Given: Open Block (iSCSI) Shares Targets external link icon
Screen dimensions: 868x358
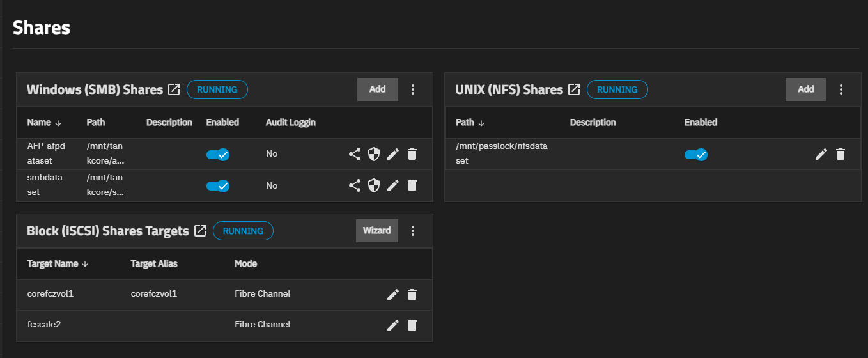Looking at the screenshot, I should tap(200, 231).
